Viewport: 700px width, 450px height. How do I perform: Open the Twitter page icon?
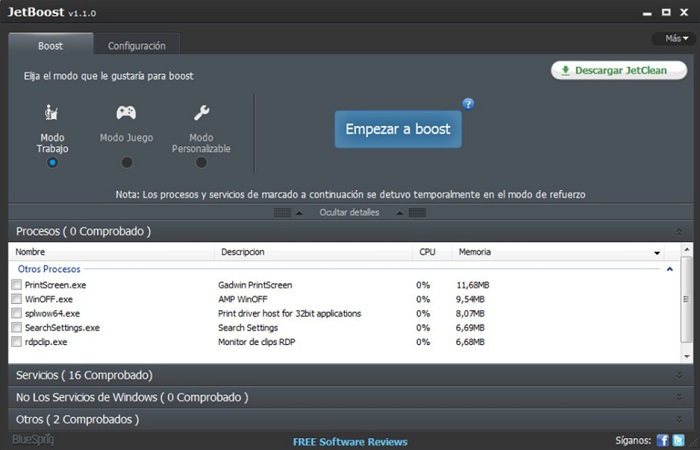(678, 440)
